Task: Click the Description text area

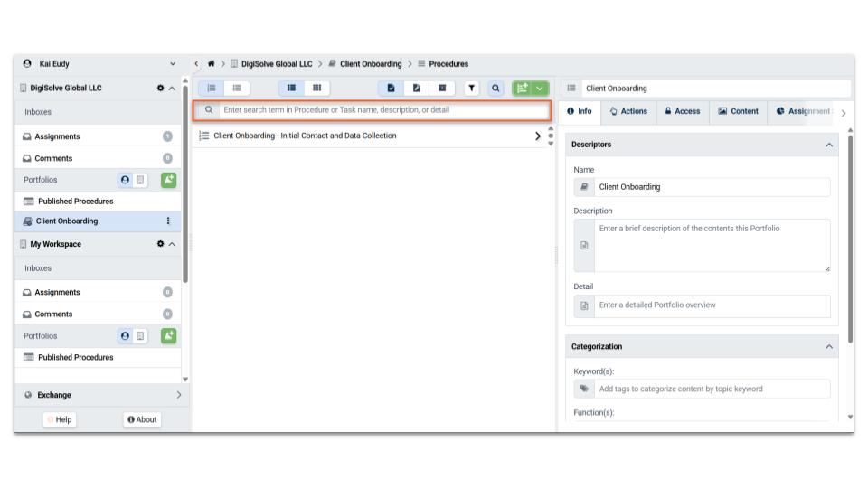Action: click(712, 246)
